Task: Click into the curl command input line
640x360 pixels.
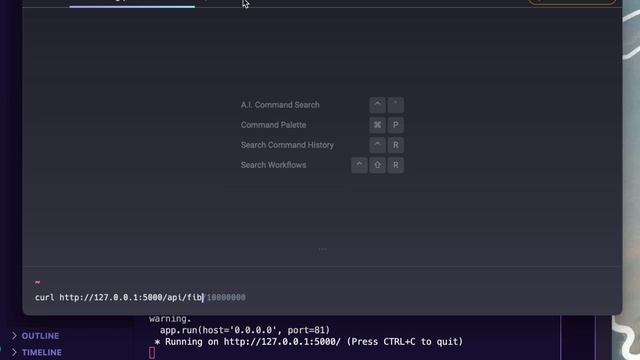Action: (x=322, y=297)
